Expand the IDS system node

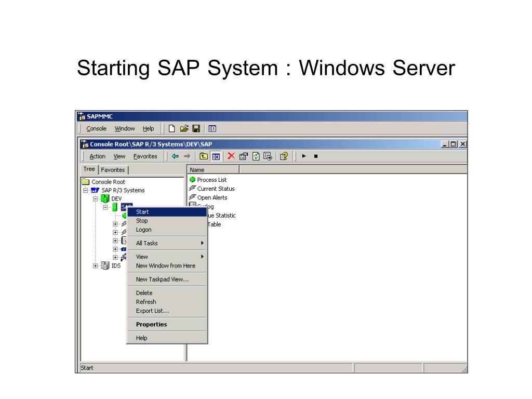coord(96,266)
